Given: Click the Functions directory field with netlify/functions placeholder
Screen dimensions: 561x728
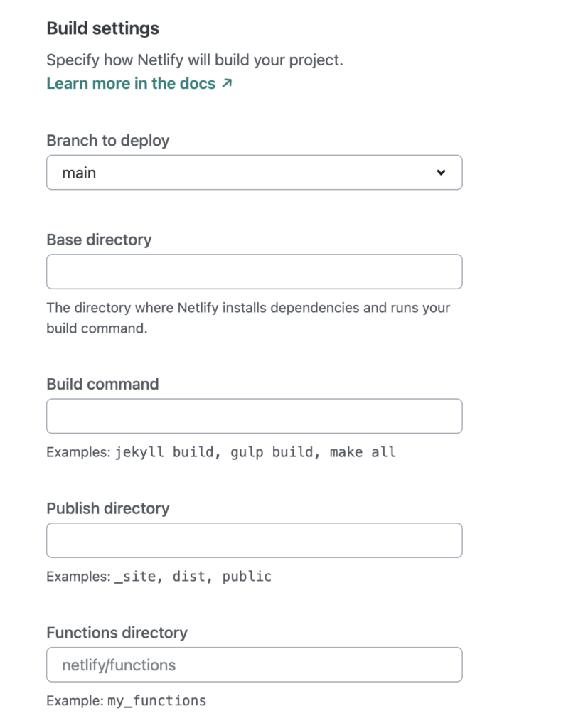Looking at the screenshot, I should coord(254,665).
